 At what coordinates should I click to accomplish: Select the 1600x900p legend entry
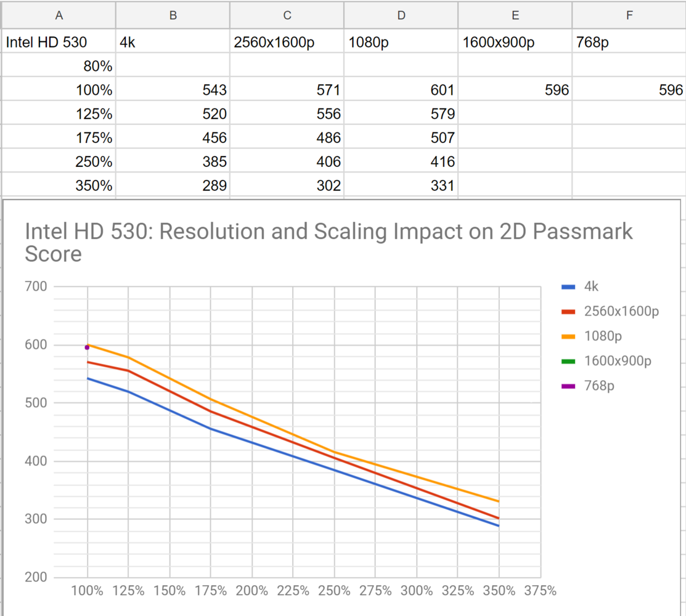[x=606, y=361]
